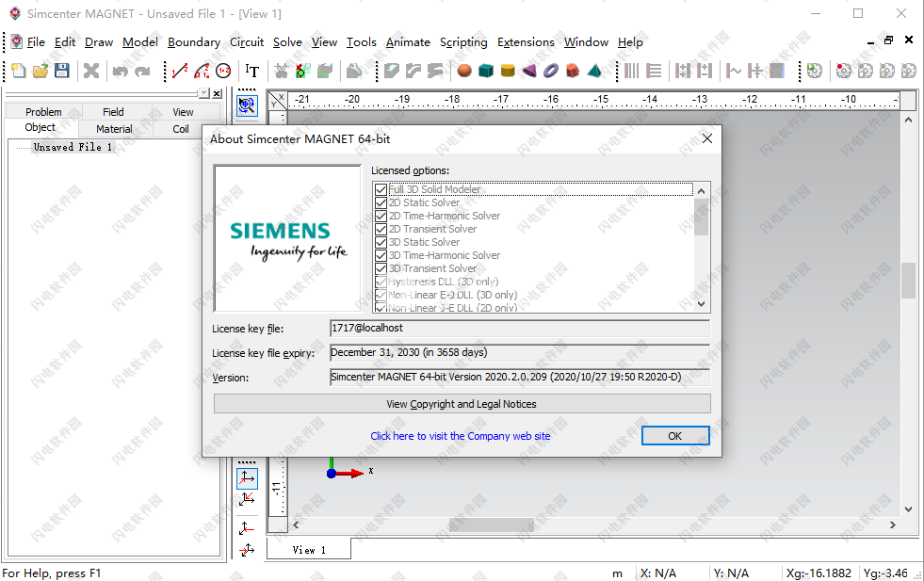Viewport: 924px width, 581px height.
Task: Click the view's horizontal scrollbar thumb
Action: [x=492, y=525]
